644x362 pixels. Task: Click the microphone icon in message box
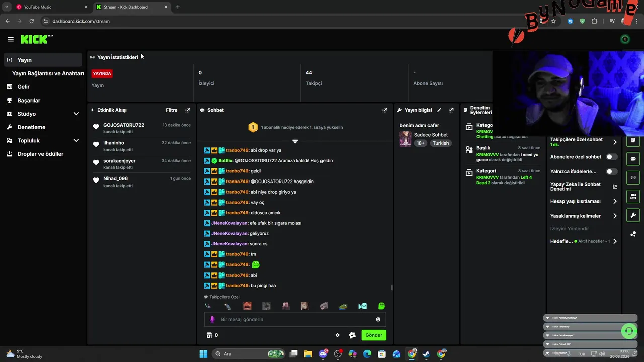pyautogui.click(x=212, y=319)
